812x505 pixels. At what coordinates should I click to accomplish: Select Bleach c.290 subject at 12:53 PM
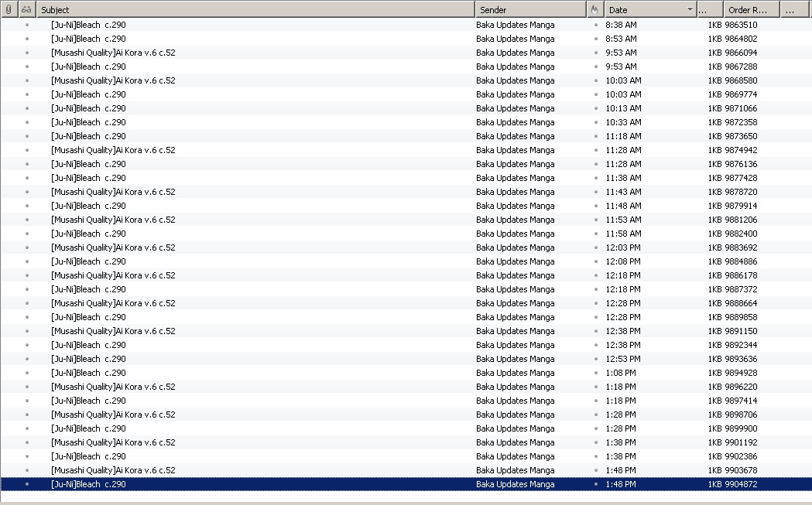(x=88, y=359)
